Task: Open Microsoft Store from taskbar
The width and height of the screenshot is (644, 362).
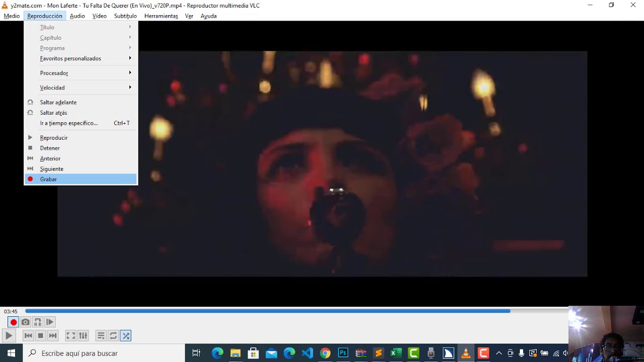Action: pyautogui.click(x=254, y=353)
